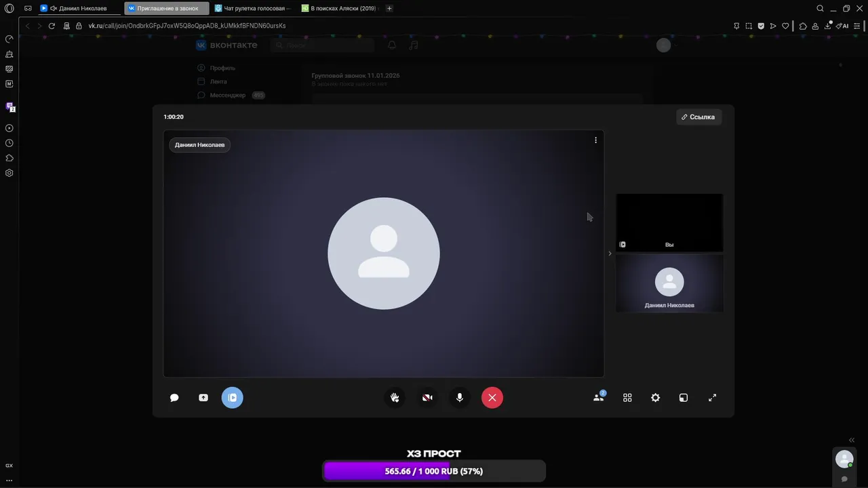Open the GX Corner gamepad icon

[28, 8]
